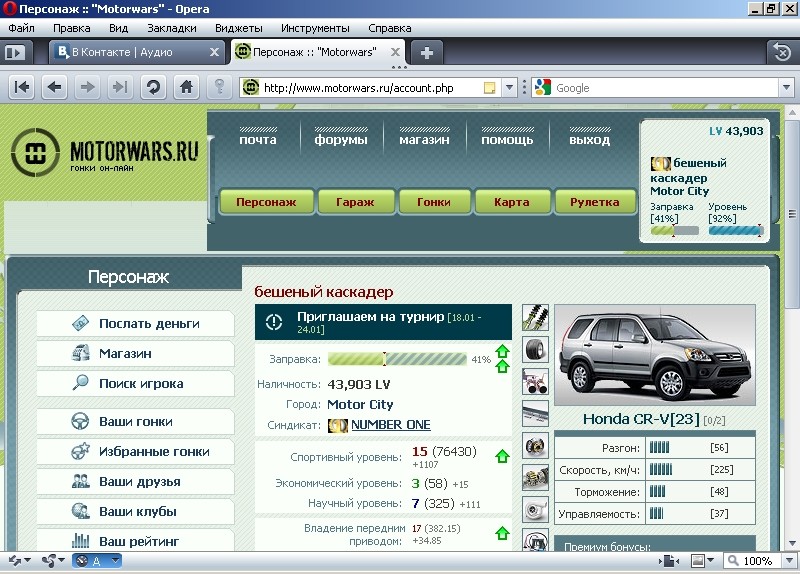Open the fit-to-width page icon in status bar
Image resolution: width=800 pixels, height=574 pixels.
[x=670, y=561]
